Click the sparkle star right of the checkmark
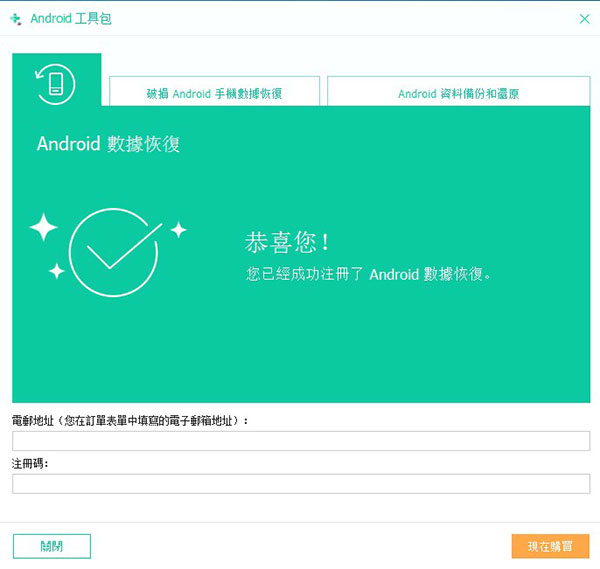Image resolution: width=600 pixels, height=569 pixels. 178,230
